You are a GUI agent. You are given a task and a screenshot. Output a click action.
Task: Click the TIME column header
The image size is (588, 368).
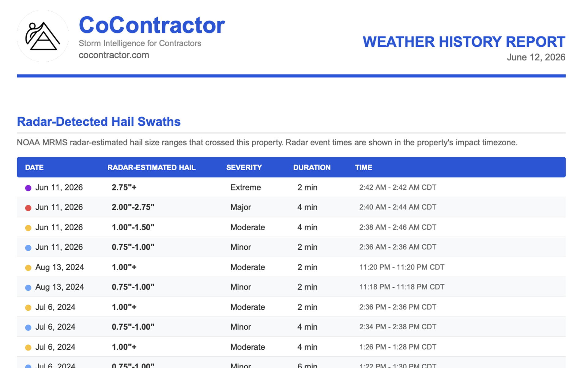tap(364, 167)
